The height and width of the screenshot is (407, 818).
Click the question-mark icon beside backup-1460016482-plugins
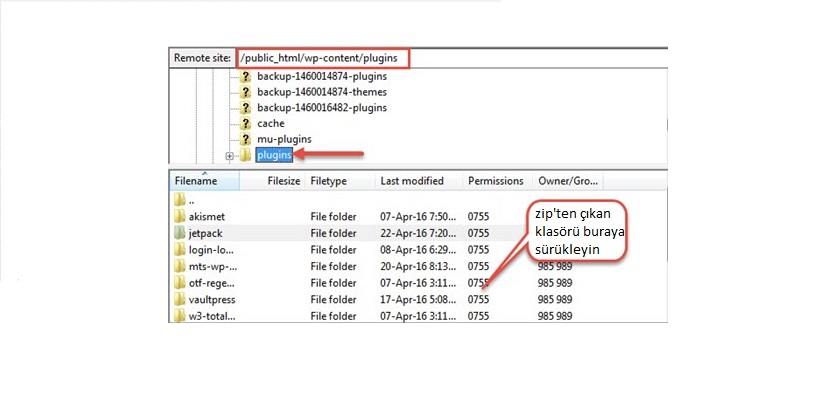pyautogui.click(x=245, y=107)
